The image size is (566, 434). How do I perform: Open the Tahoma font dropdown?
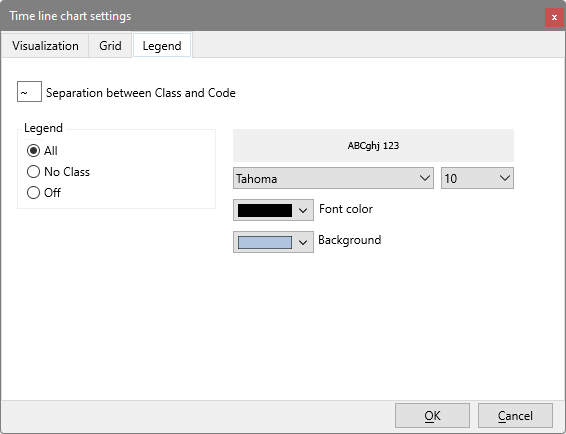click(333, 178)
